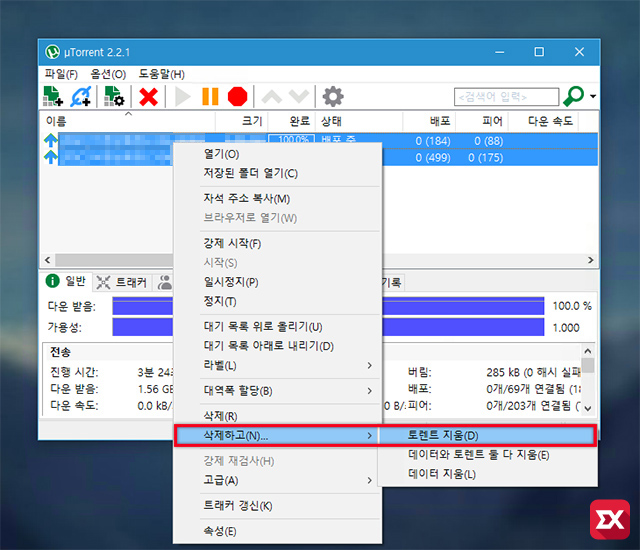Choose 대기 목록 위로 올리기(U)
Image resolution: width=640 pixels, height=550 pixels.
(278, 327)
